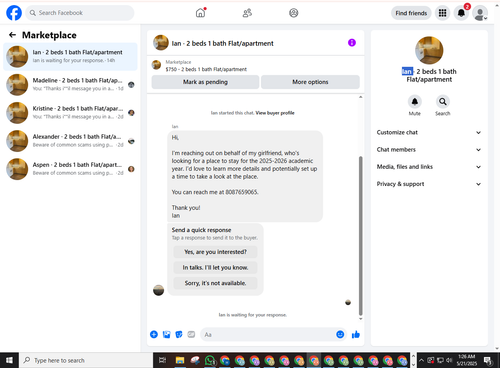
Task: Click the volume icon in system tray
Action: click(x=450, y=360)
